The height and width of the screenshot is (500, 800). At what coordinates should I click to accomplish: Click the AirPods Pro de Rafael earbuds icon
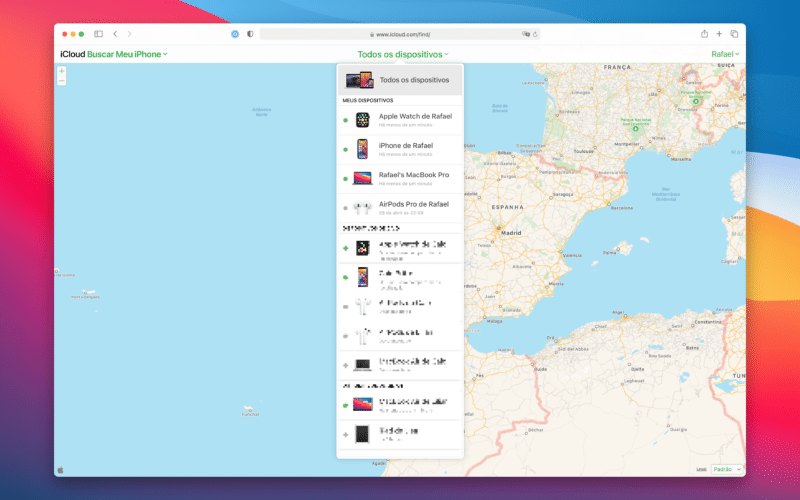click(x=363, y=208)
